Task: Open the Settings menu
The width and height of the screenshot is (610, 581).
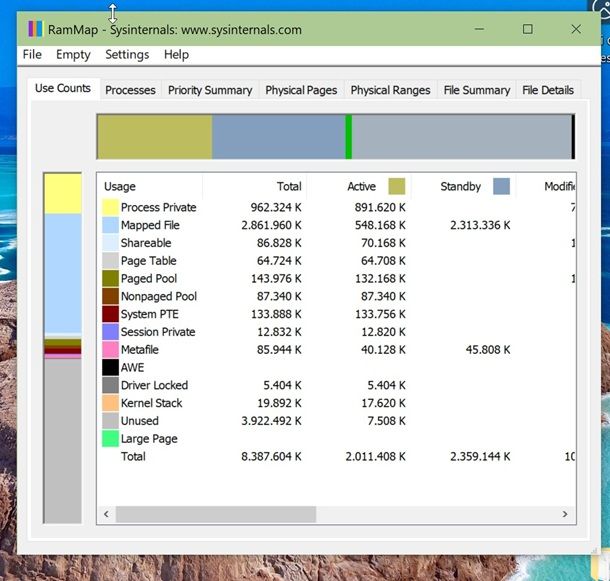Action: point(127,54)
